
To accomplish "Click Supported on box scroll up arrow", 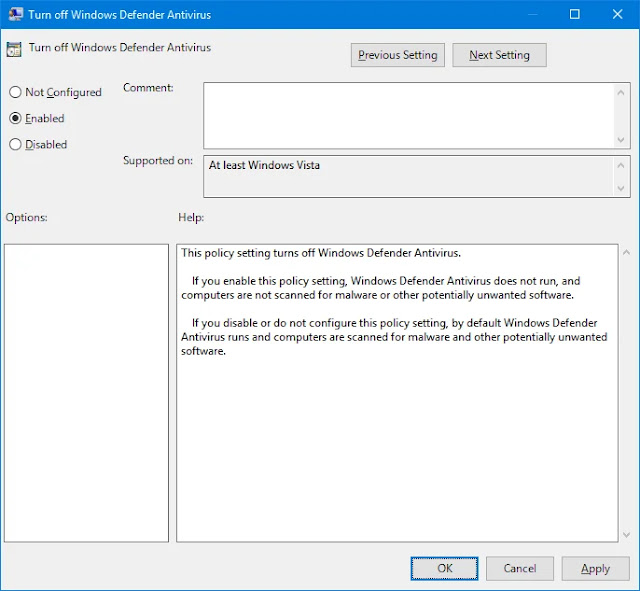I will click(621, 165).
